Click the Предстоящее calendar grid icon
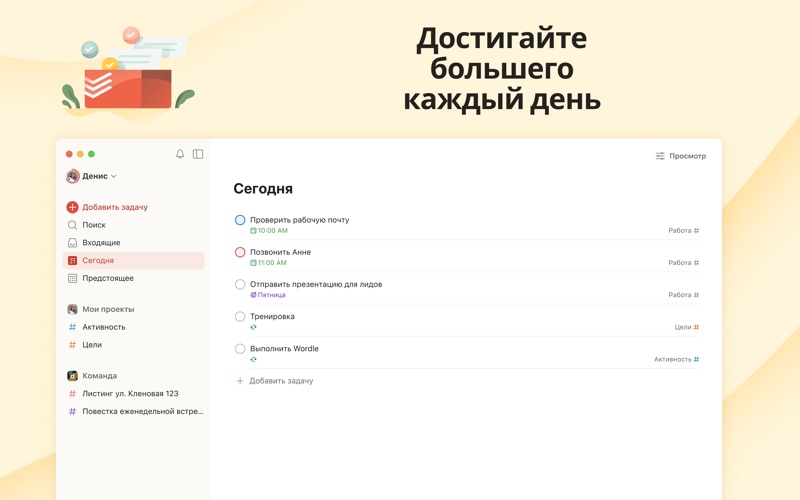This screenshot has width=800, height=500. [72, 278]
